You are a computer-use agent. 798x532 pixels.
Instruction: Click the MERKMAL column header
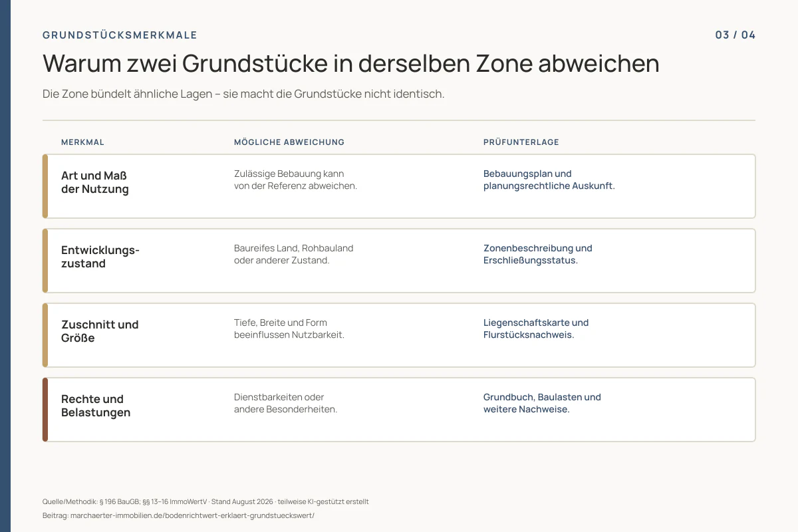pyautogui.click(x=82, y=142)
